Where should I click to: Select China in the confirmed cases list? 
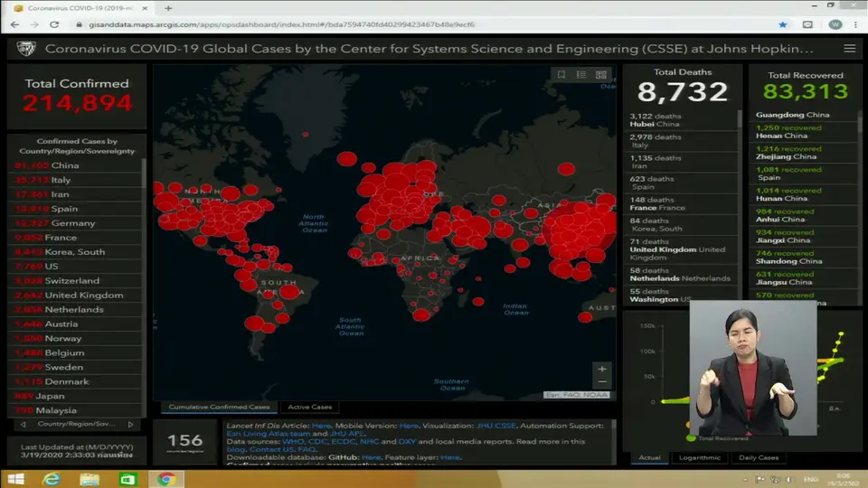pyautogui.click(x=75, y=165)
